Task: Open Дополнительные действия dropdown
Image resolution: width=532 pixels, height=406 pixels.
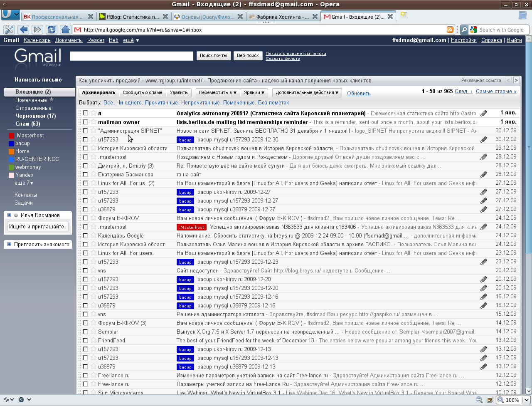Action: 307,93
